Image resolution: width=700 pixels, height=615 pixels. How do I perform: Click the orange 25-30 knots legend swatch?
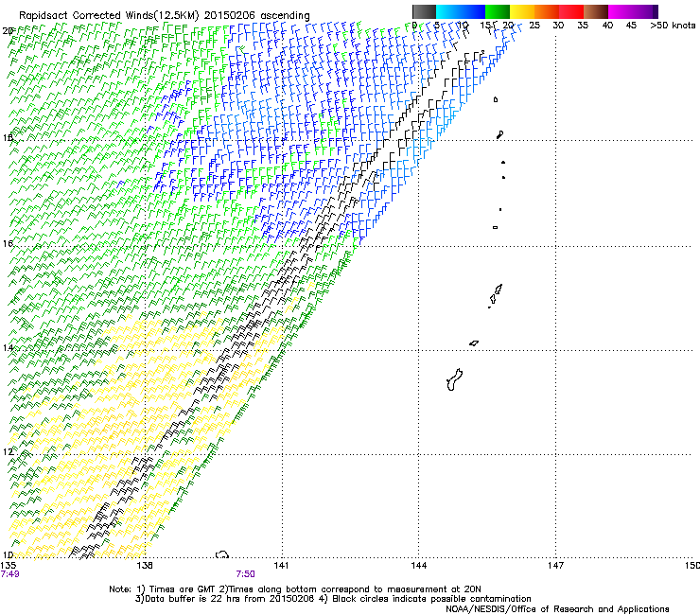547,11
